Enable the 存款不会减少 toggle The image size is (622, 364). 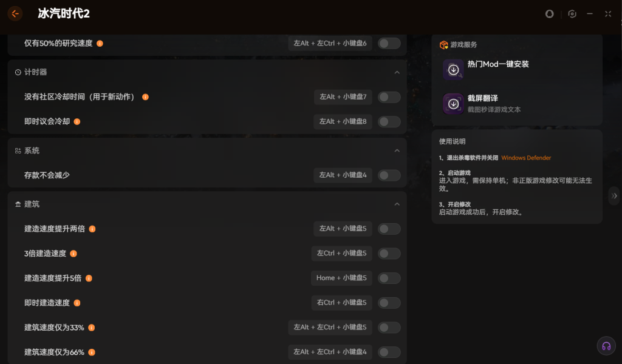389,175
